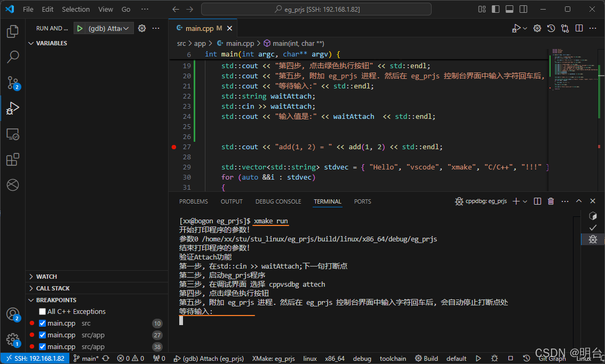The image size is (605, 364).
Task: Uncheck main.cpp src/app breakpoint at line 38
Action: 43,346
